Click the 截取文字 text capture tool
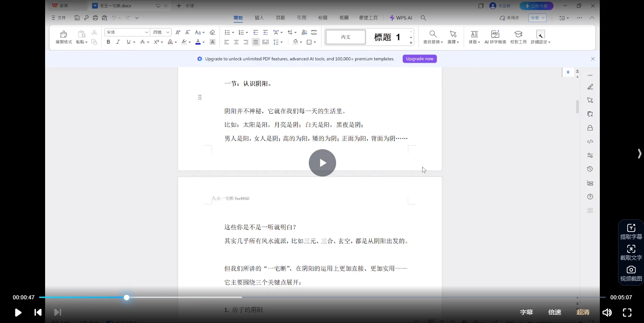644x323 pixels. click(x=631, y=252)
